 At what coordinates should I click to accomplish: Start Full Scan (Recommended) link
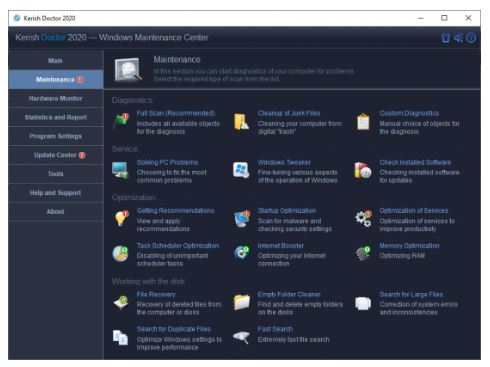point(176,113)
